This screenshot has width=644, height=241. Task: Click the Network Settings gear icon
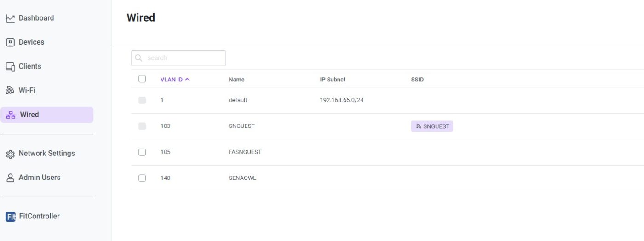coord(10,154)
